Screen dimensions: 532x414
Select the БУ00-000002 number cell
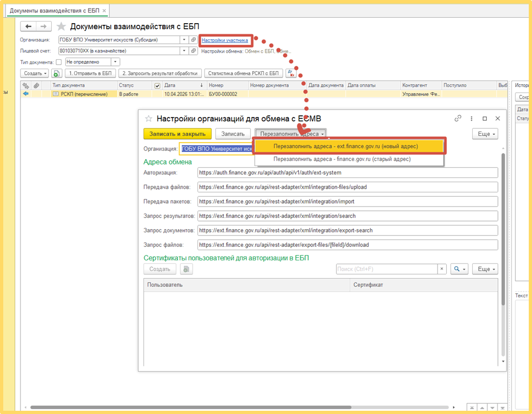click(x=227, y=94)
